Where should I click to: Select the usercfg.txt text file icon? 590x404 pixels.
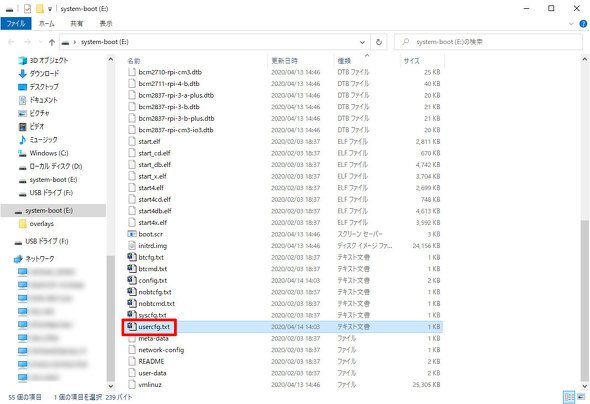(x=132, y=327)
